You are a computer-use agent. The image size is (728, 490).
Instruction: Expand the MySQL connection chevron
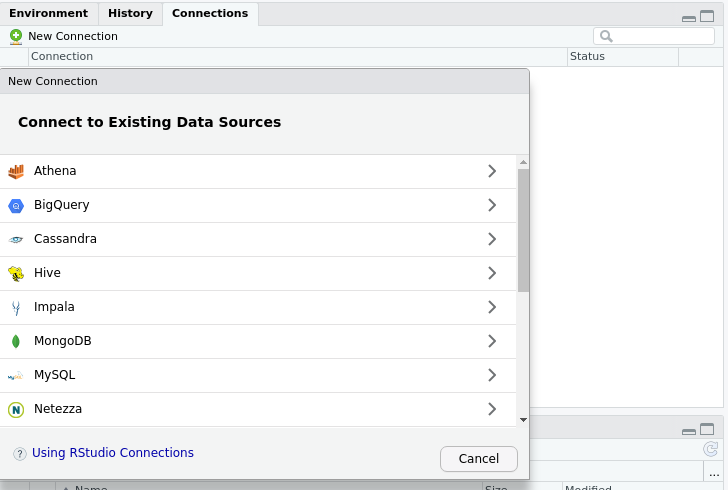[x=492, y=375]
